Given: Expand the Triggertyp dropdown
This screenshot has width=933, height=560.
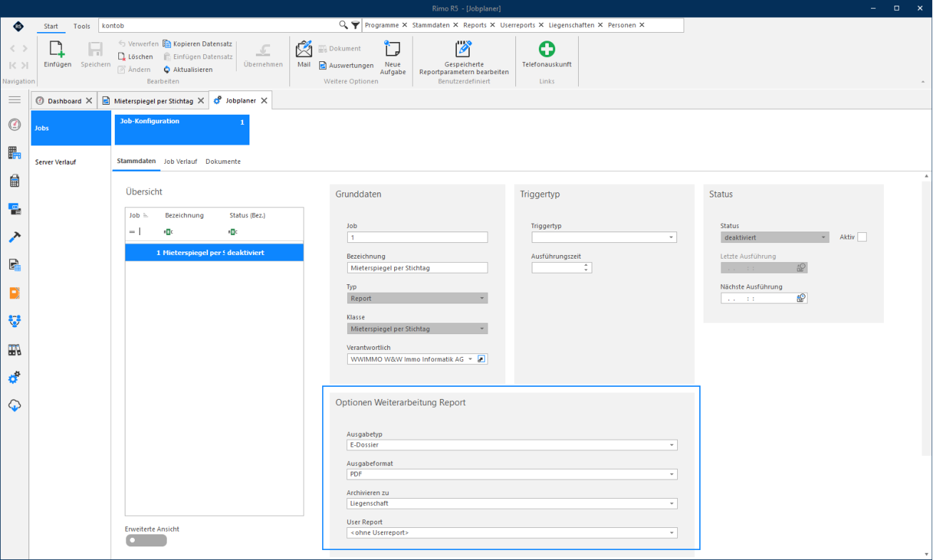Looking at the screenshot, I should 604,237.
